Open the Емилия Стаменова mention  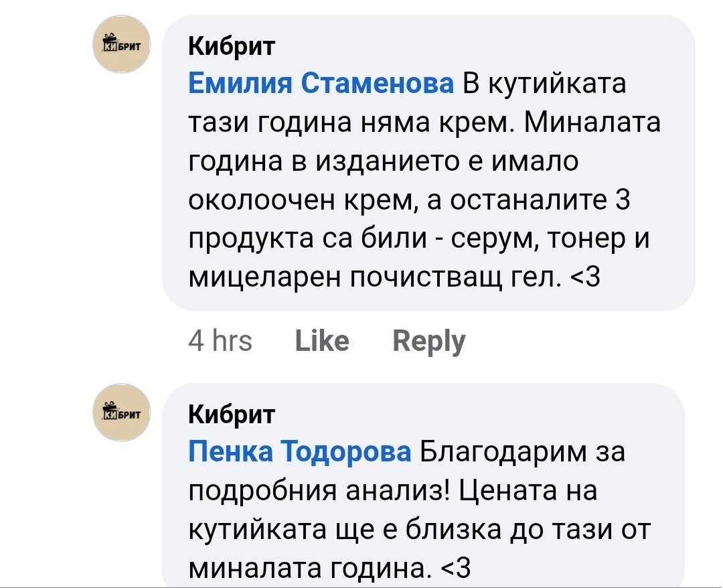click(322, 86)
